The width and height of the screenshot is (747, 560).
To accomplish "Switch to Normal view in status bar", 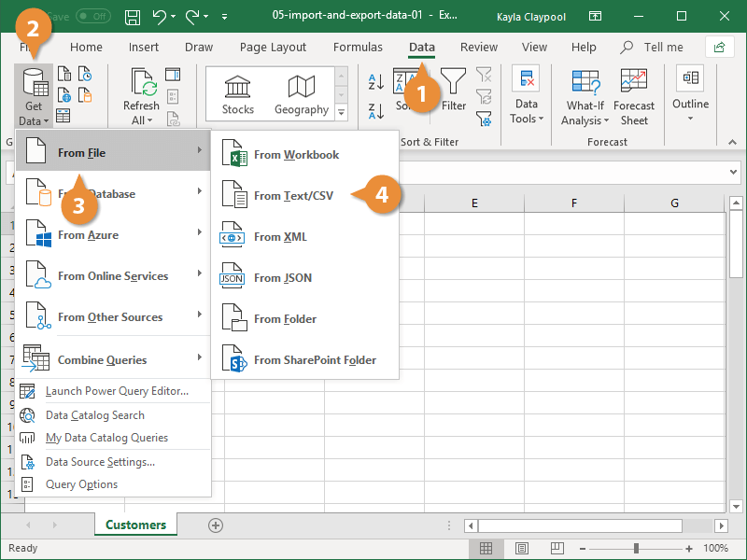I will pyautogui.click(x=486, y=549).
